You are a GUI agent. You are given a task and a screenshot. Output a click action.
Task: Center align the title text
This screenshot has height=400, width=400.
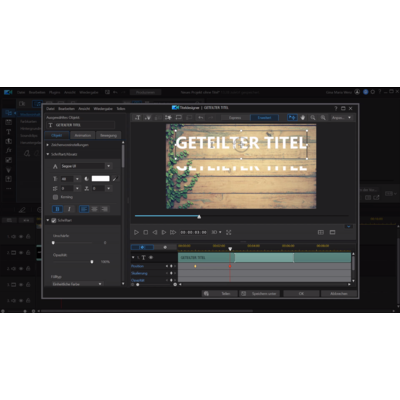pyautogui.click(x=95, y=209)
